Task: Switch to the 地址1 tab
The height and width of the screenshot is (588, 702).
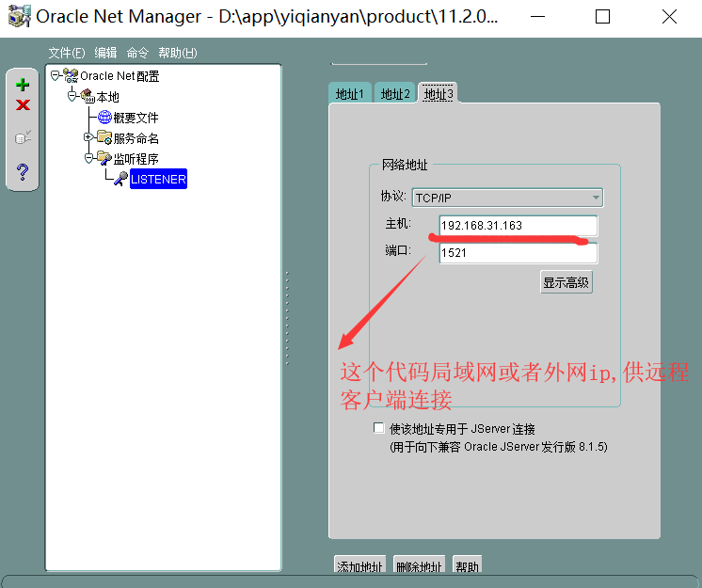Action: click(x=350, y=93)
